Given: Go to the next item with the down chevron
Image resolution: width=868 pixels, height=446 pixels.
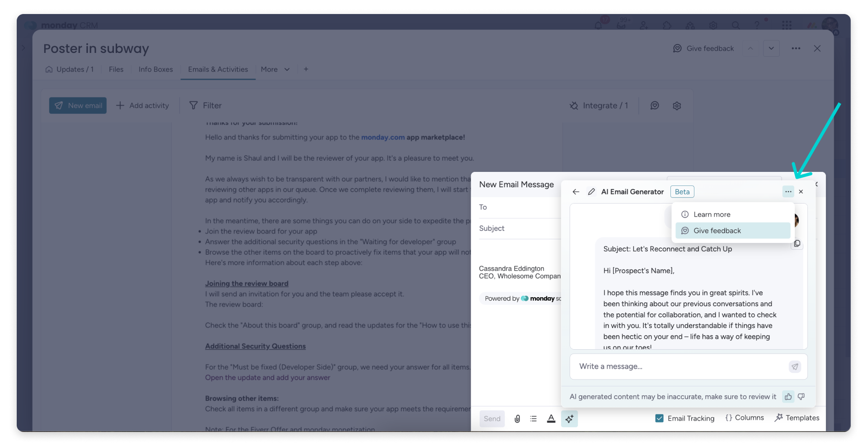Looking at the screenshot, I should (x=771, y=48).
